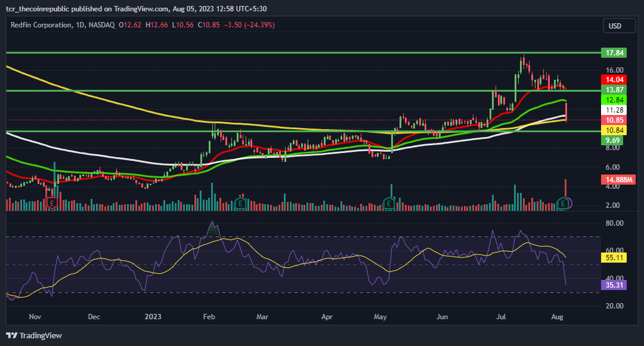Image resolution: width=644 pixels, height=346 pixels.
Task: Select the 9.69 support level label
Action: pyautogui.click(x=612, y=140)
